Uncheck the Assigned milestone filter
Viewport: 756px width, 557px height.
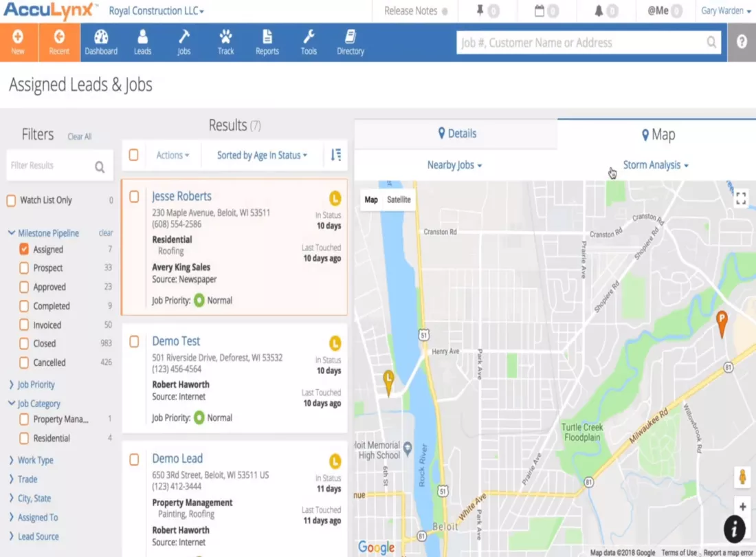[24, 249]
